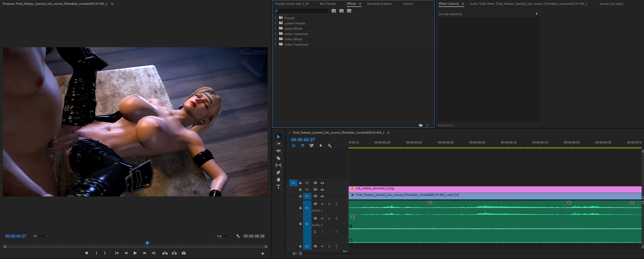Click Mark Out in Program monitor
The image size is (644, 259).
(x=105, y=253)
